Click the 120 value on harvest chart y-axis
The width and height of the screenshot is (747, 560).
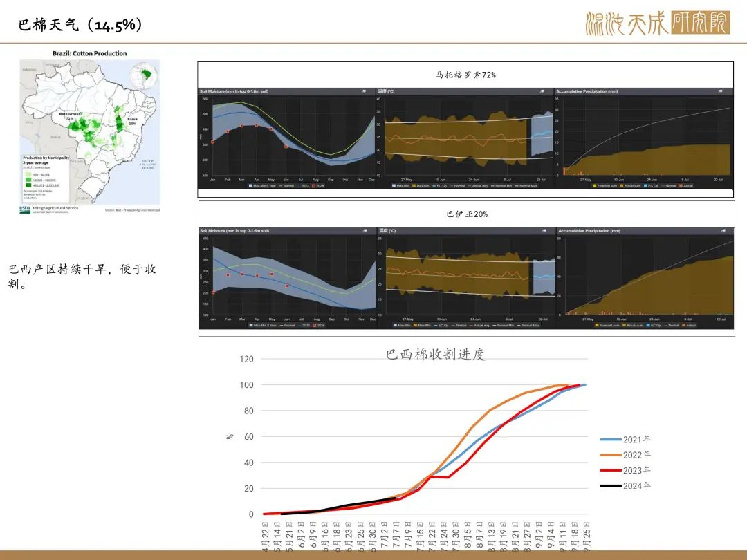(x=246, y=359)
